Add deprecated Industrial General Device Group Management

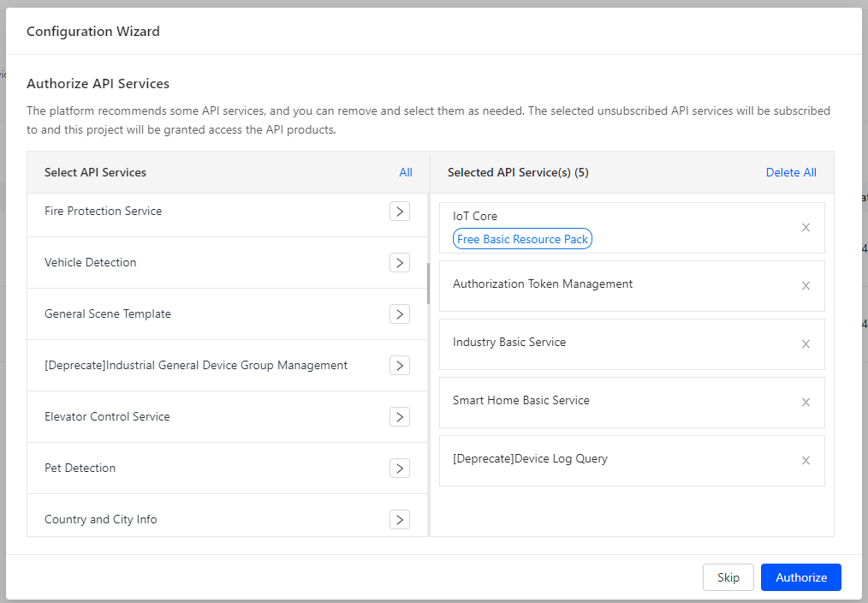click(399, 366)
